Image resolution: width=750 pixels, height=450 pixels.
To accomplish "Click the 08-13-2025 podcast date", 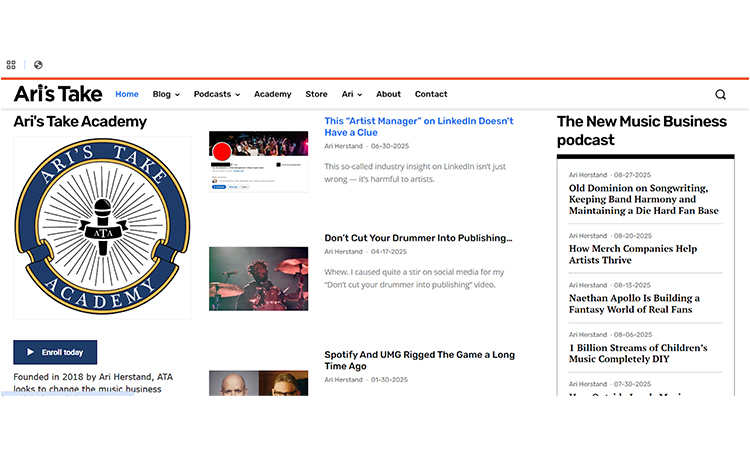I will tap(632, 285).
